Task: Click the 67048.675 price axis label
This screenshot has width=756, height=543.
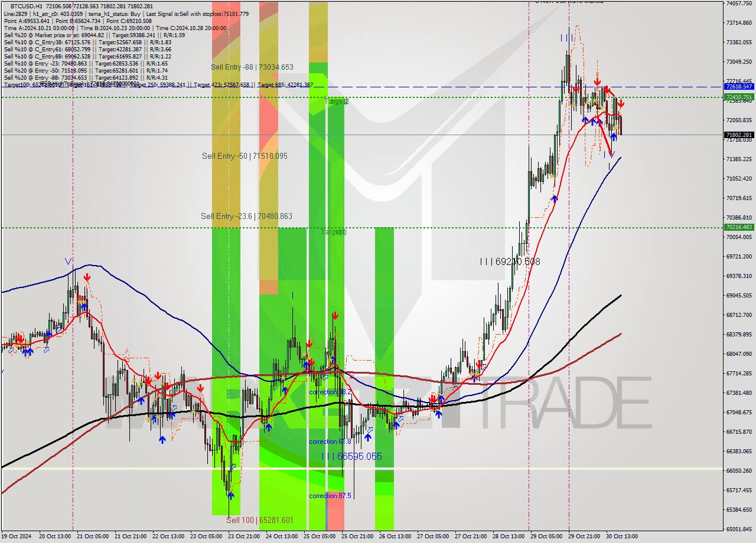Action: pyautogui.click(x=739, y=413)
